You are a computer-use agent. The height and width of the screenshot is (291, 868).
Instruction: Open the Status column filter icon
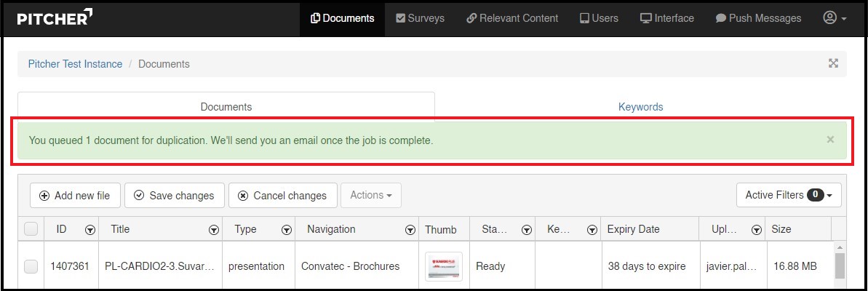point(526,230)
